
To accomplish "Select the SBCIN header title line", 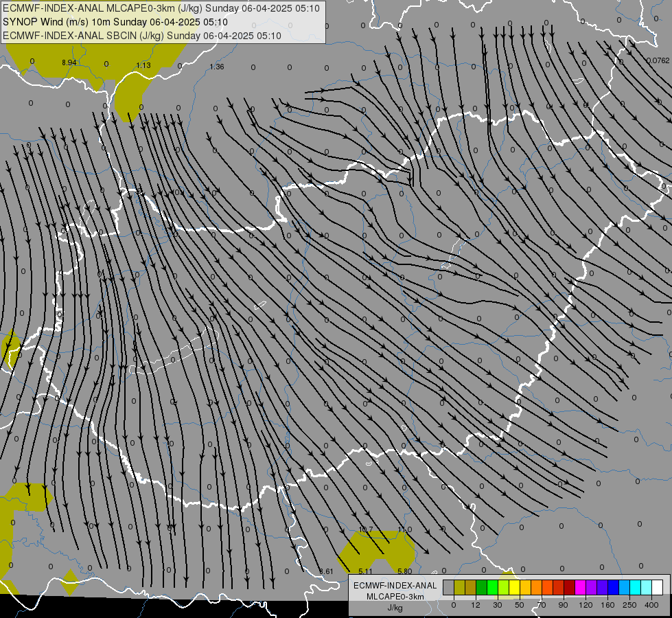I will [x=142, y=36].
